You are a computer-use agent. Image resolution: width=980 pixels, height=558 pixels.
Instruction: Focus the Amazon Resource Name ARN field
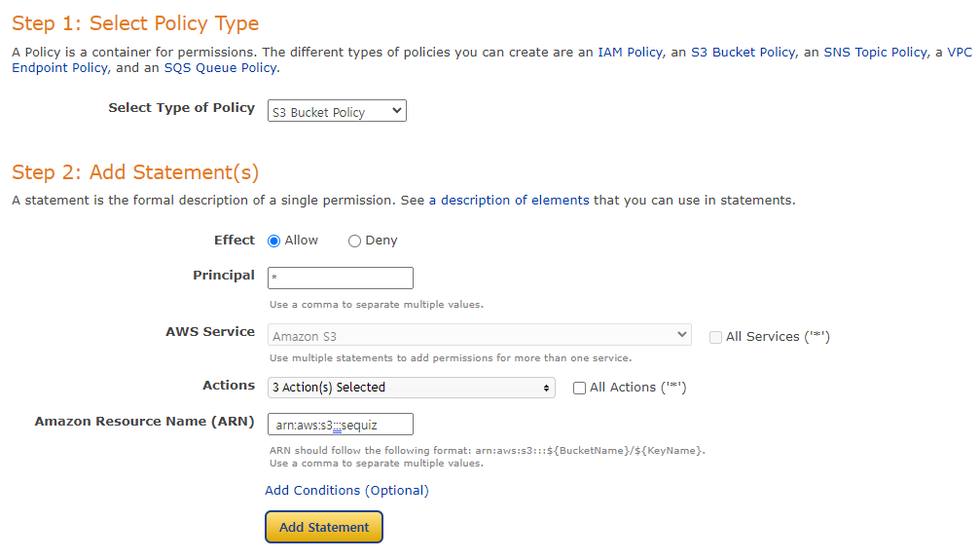[x=340, y=425]
